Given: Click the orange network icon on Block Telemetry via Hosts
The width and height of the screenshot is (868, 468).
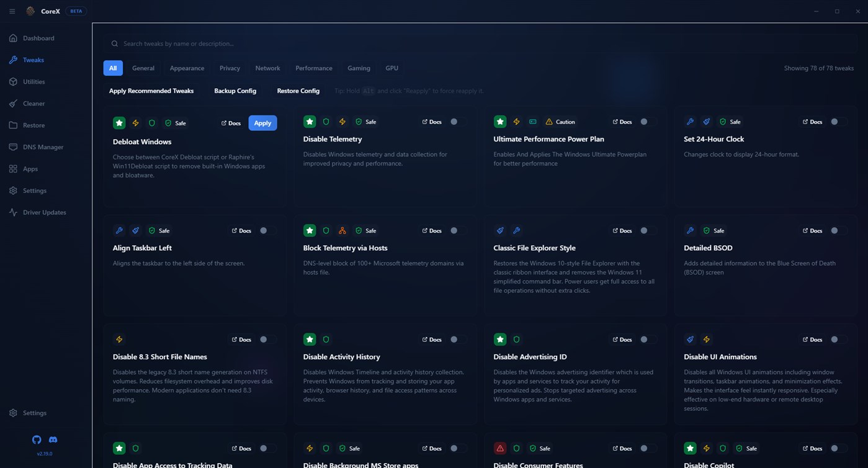Looking at the screenshot, I should pos(342,231).
